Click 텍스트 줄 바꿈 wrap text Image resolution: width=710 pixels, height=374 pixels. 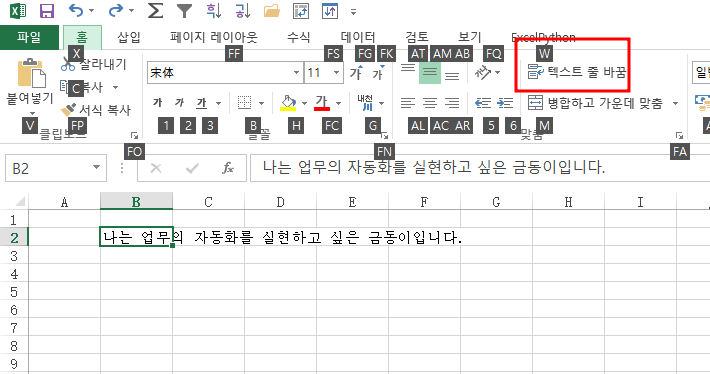pyautogui.click(x=577, y=72)
